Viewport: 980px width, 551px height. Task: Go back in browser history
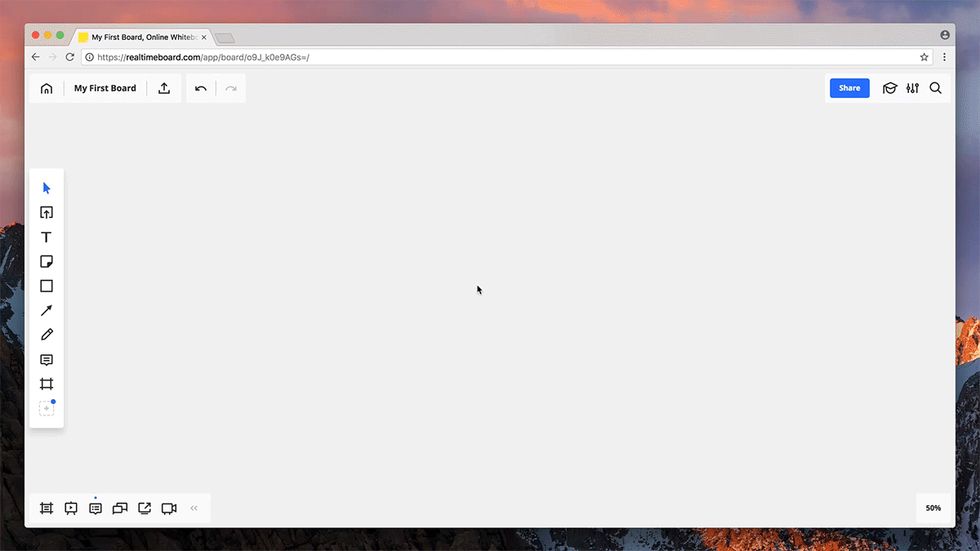click(x=35, y=57)
